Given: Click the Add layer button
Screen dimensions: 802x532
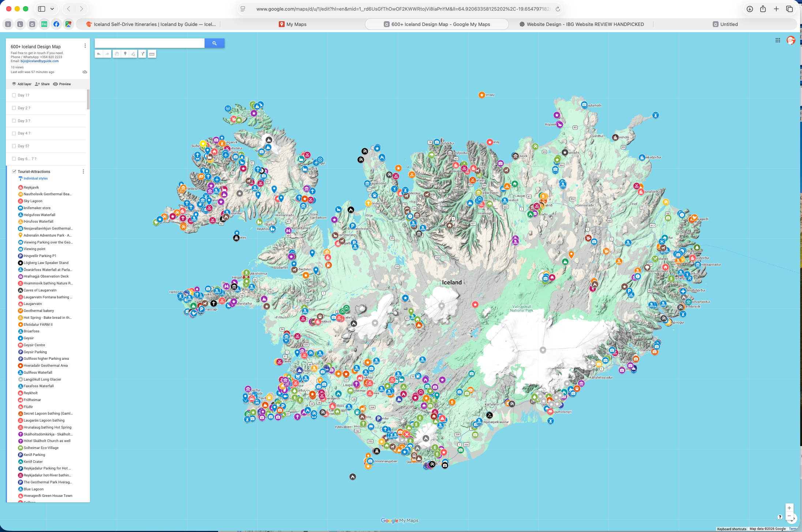Looking at the screenshot, I should [22, 84].
